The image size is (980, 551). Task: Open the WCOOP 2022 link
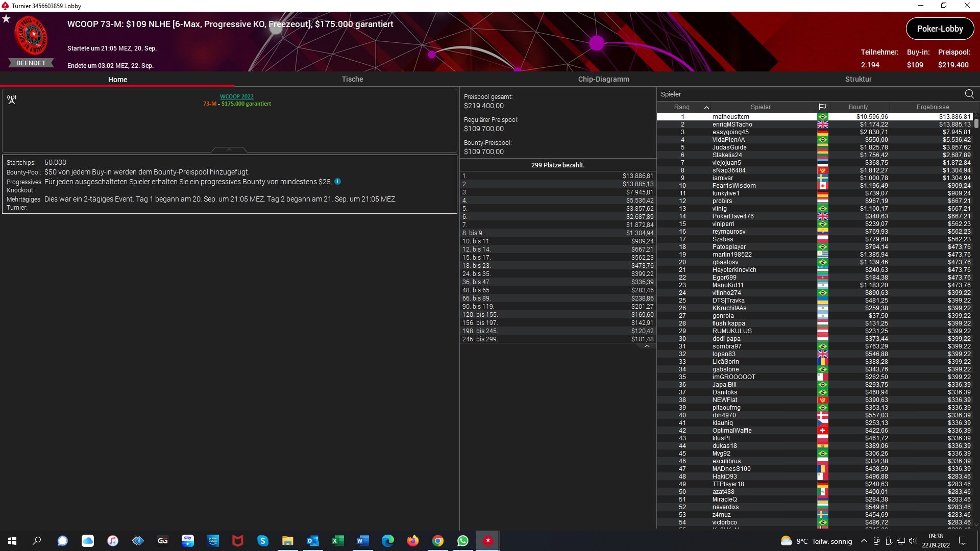pos(236,96)
